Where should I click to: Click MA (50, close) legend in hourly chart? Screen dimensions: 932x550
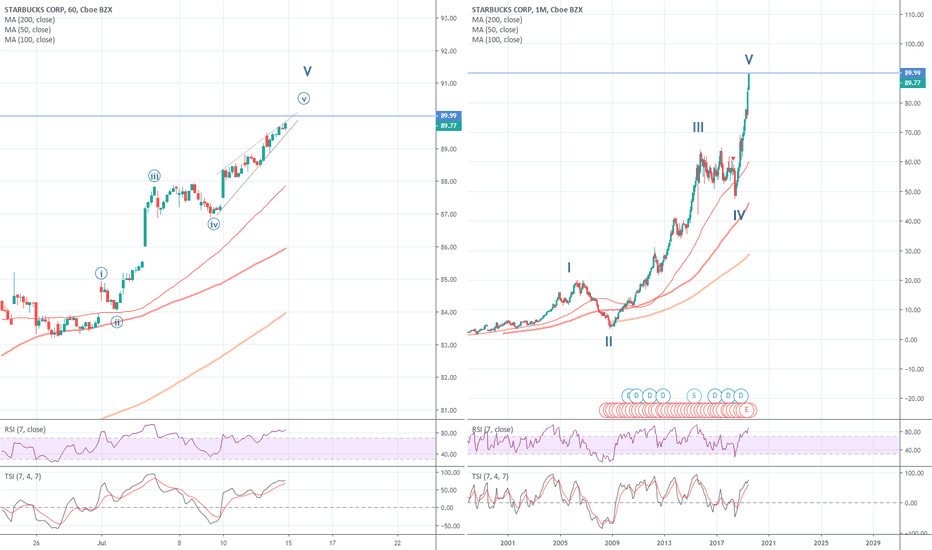28,30
